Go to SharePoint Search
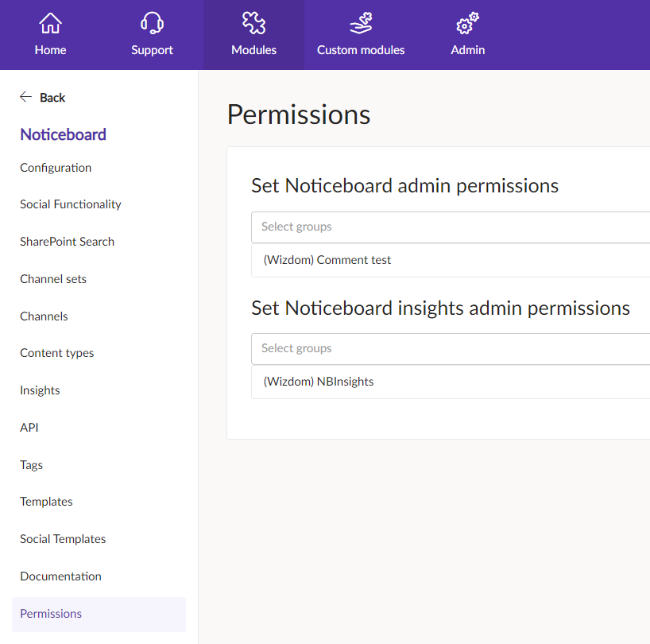650x644 pixels. [x=67, y=242]
